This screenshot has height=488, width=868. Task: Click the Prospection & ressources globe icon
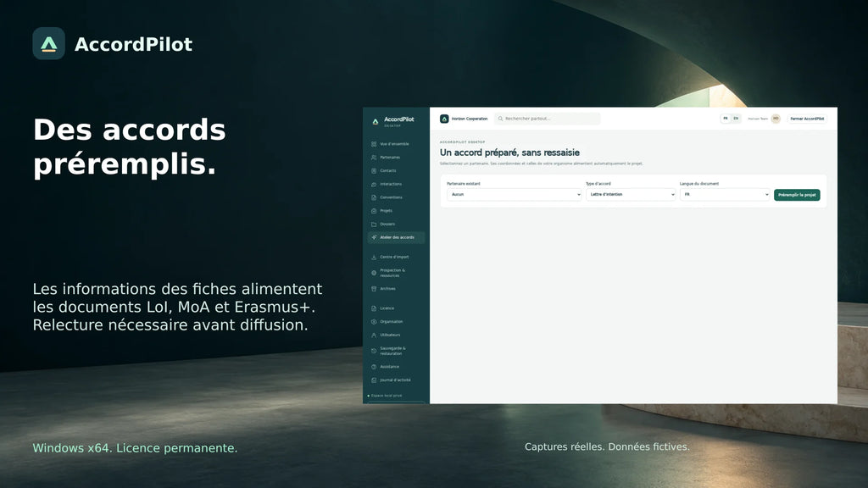click(374, 273)
